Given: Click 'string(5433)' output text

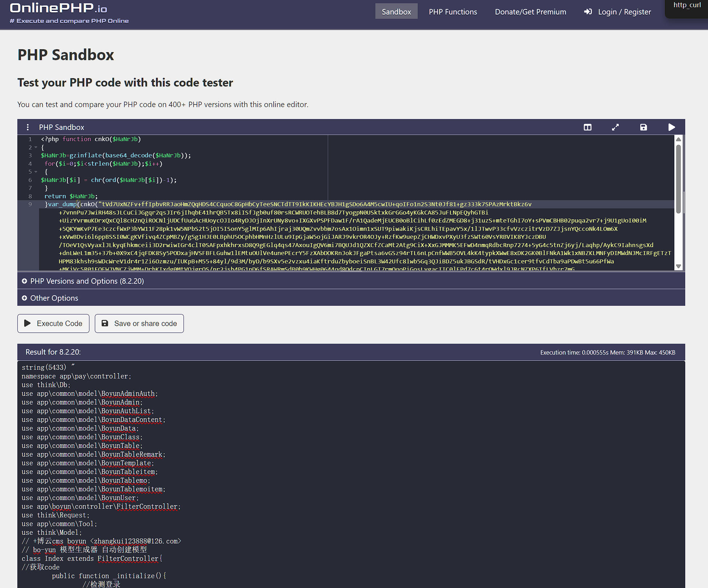Looking at the screenshot, I should click(44, 368).
